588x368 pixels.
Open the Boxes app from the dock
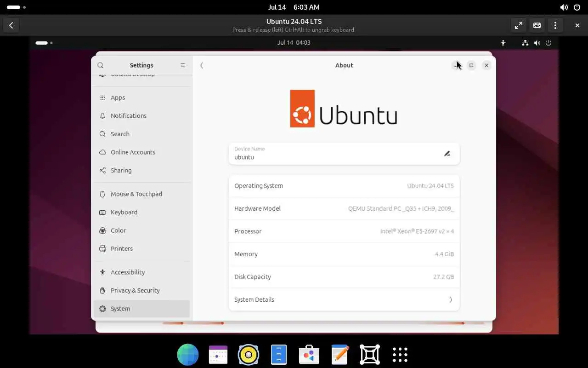(370, 355)
